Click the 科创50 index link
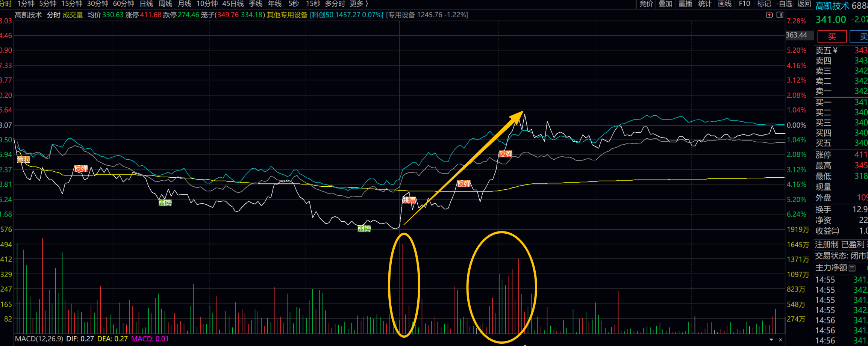868x346 pixels. click(x=347, y=15)
